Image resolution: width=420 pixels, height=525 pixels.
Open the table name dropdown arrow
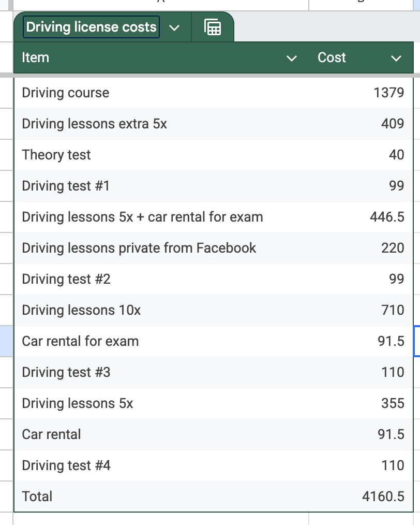pos(174,27)
